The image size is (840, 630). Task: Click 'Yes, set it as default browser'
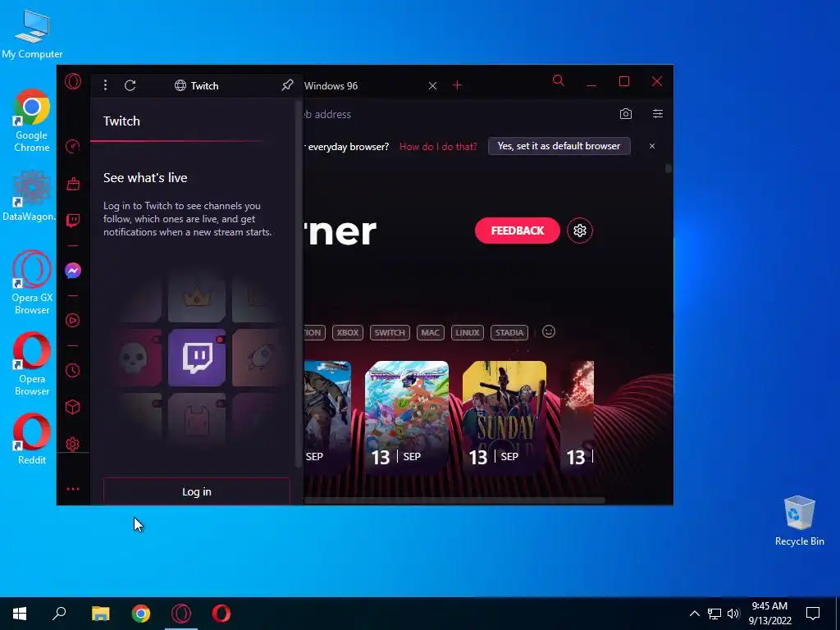(x=559, y=146)
